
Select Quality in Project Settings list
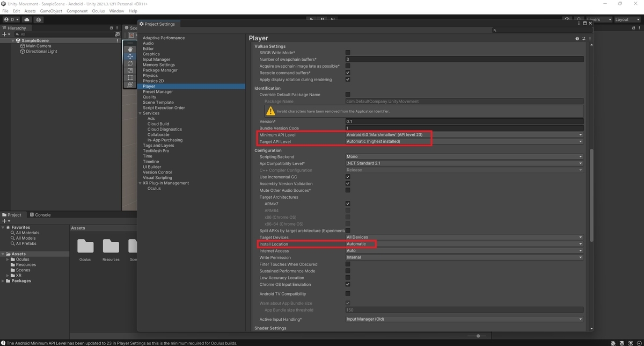coord(150,97)
